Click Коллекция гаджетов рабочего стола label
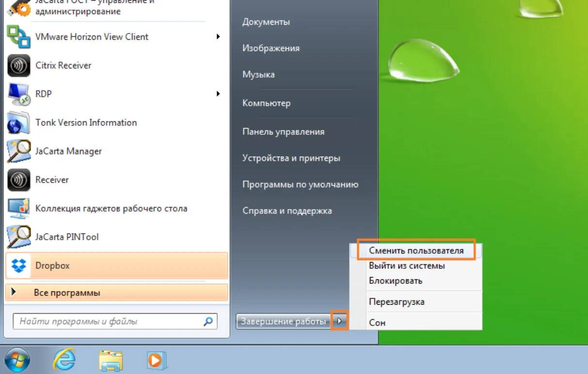 (111, 209)
